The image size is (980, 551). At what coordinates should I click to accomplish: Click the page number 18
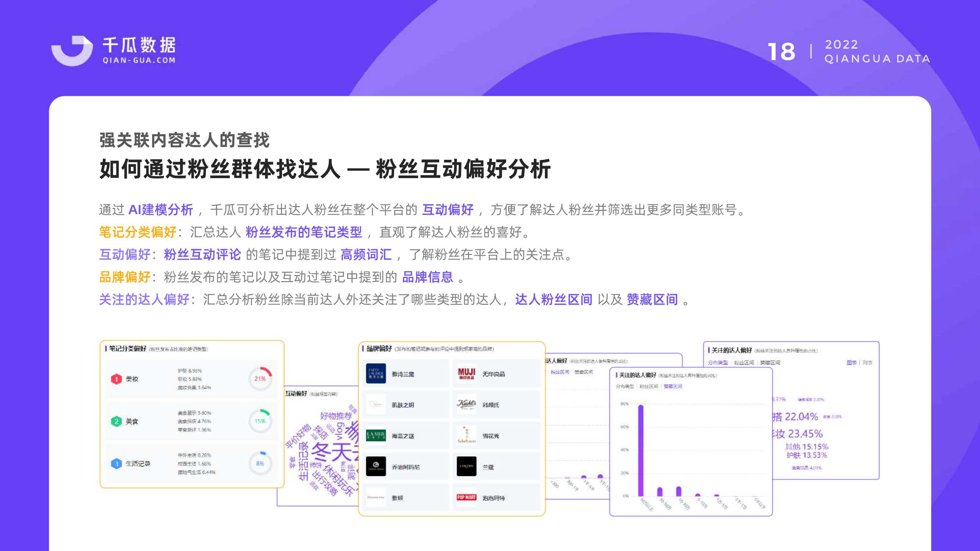(782, 52)
